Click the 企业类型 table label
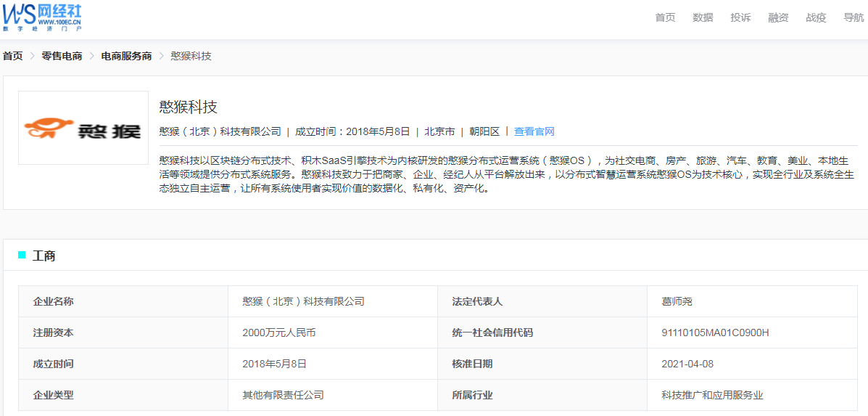This screenshot has width=868, height=416. point(53,395)
